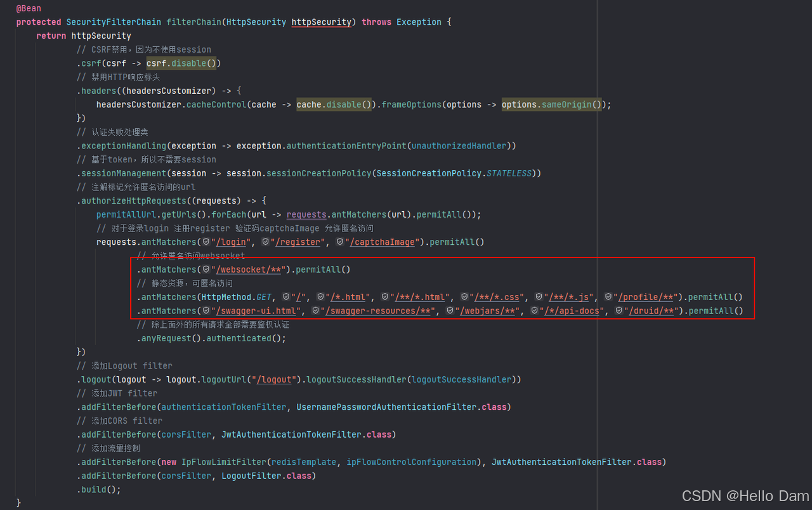The width and height of the screenshot is (812, 510).
Task: Click the comment "静态资源，可匿名访问"
Action: 185,283
